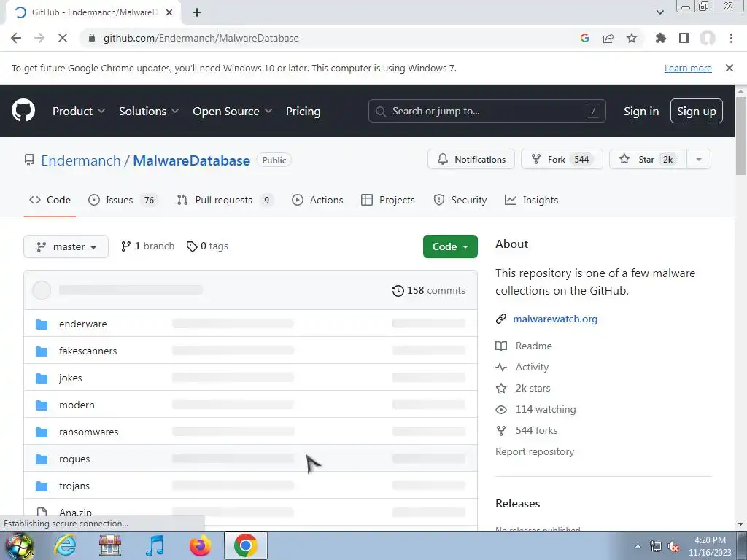The width and height of the screenshot is (747, 560).
Task: Open the tab search chevron
Action: [659, 12]
